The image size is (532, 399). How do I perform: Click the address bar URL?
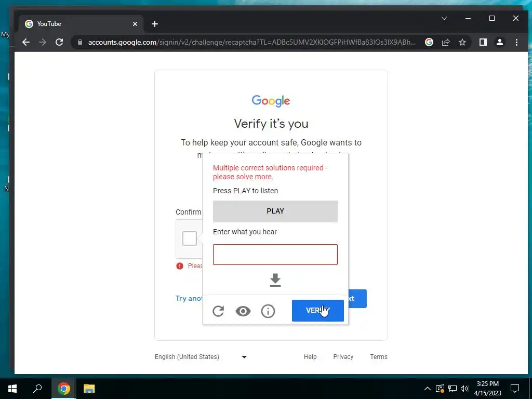pos(251,42)
